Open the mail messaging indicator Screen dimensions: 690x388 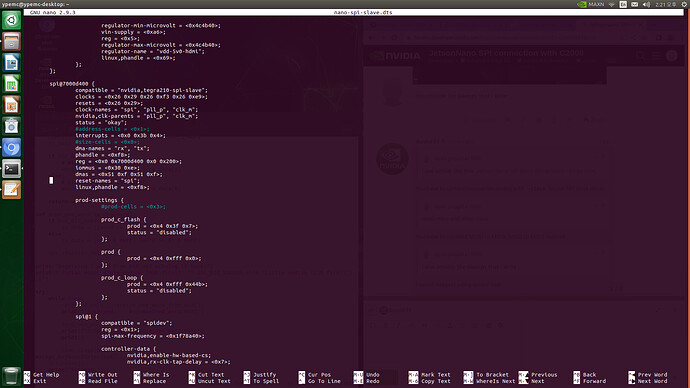click(635, 4)
